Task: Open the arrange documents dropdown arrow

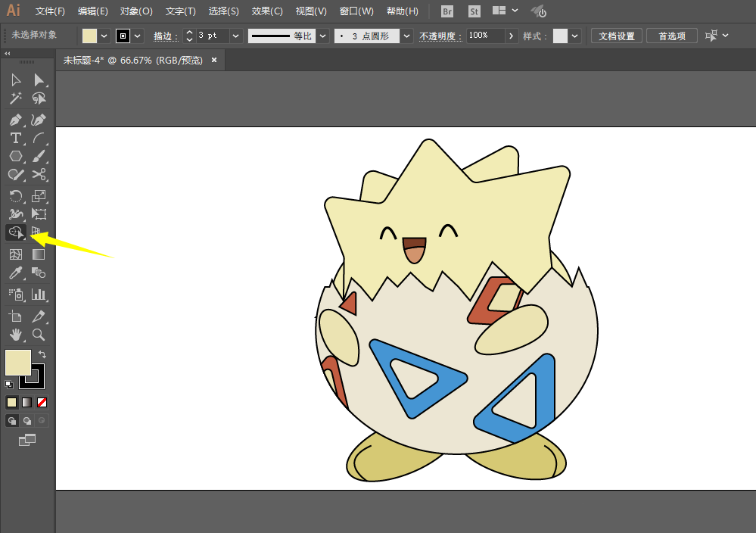Action: 515,10
